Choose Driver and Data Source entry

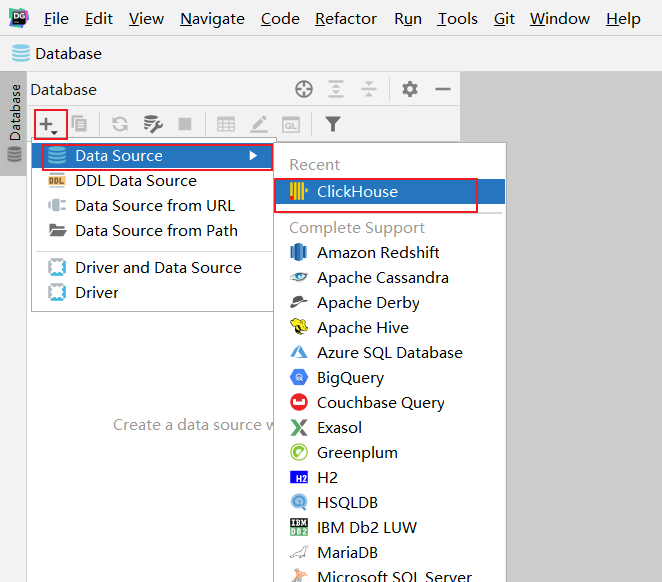click(x=153, y=268)
